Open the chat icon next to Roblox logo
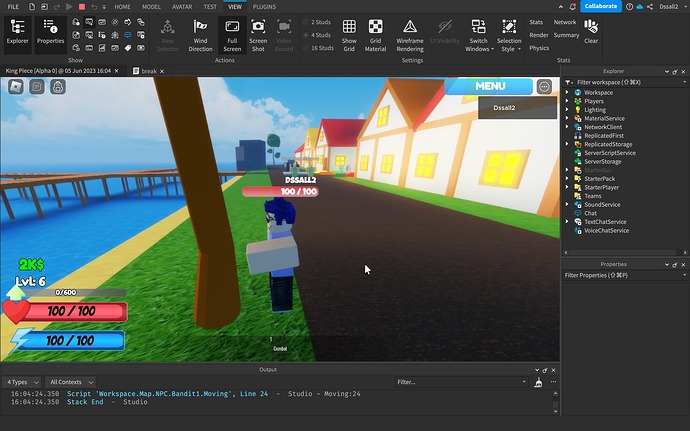 (x=37, y=87)
